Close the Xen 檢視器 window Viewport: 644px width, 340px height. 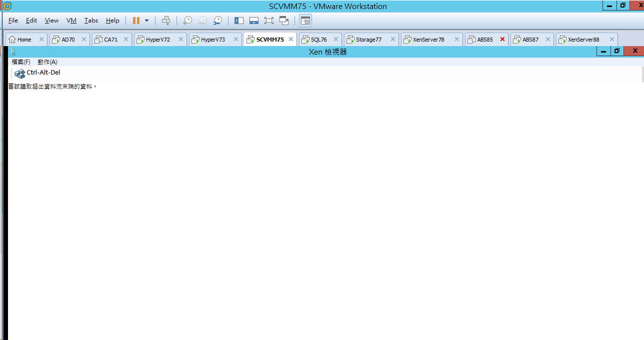(x=634, y=51)
